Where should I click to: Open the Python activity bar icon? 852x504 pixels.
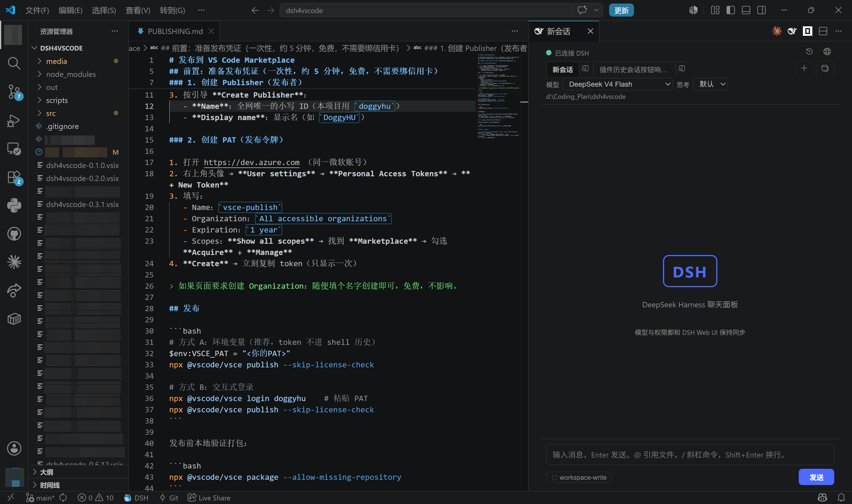pyautogui.click(x=14, y=206)
